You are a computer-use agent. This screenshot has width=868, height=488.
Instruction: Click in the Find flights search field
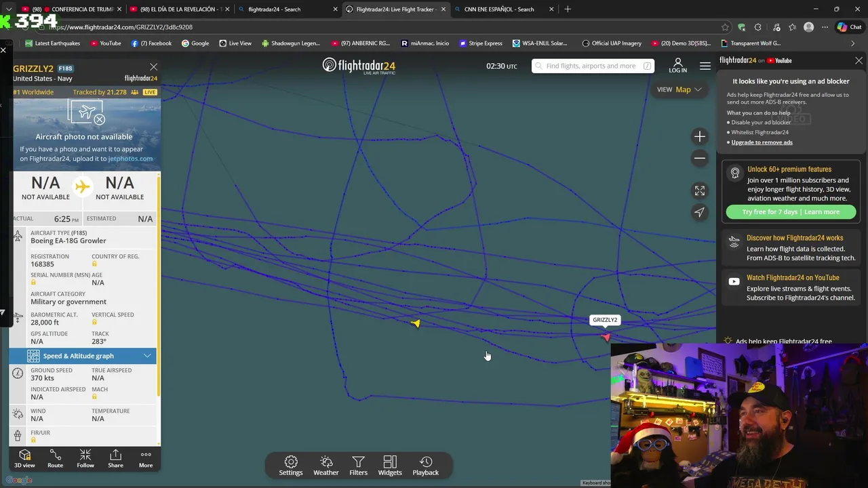(x=593, y=66)
